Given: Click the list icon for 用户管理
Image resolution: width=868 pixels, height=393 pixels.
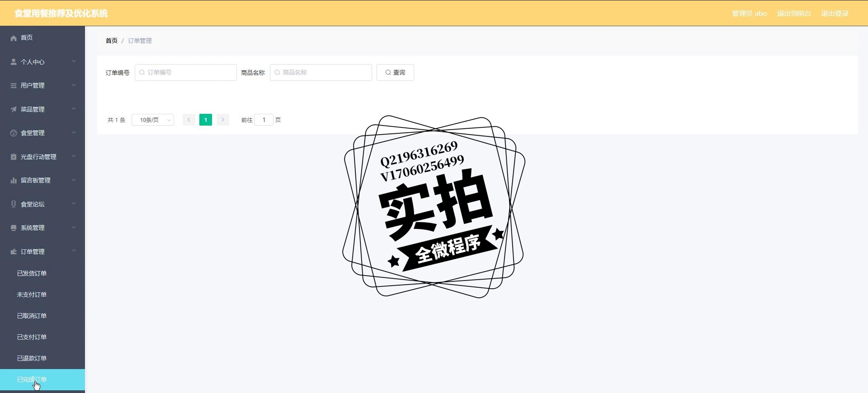Looking at the screenshot, I should point(14,85).
